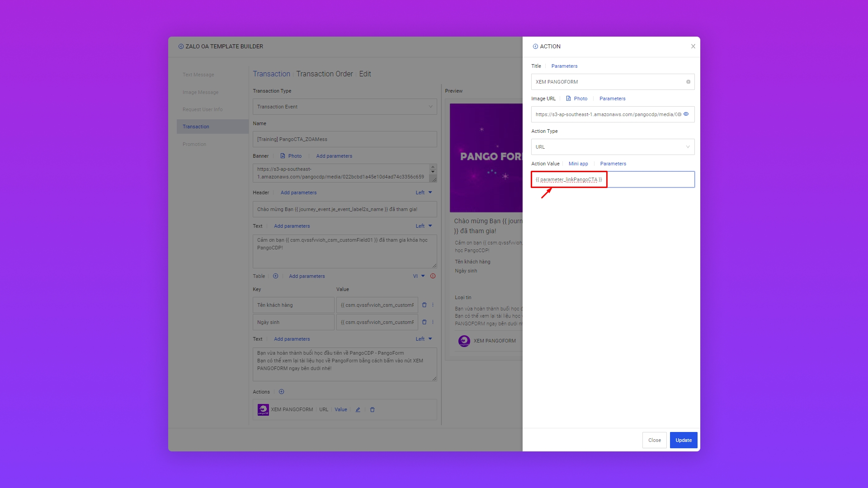Edit the XEM PANGOFORM action with pencil icon

tap(358, 410)
